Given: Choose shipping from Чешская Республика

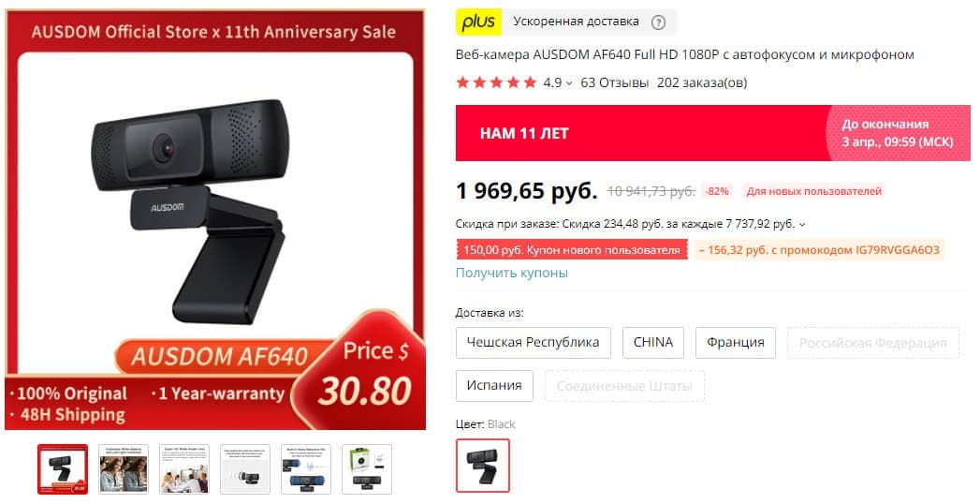Looking at the screenshot, I should coord(534,343).
